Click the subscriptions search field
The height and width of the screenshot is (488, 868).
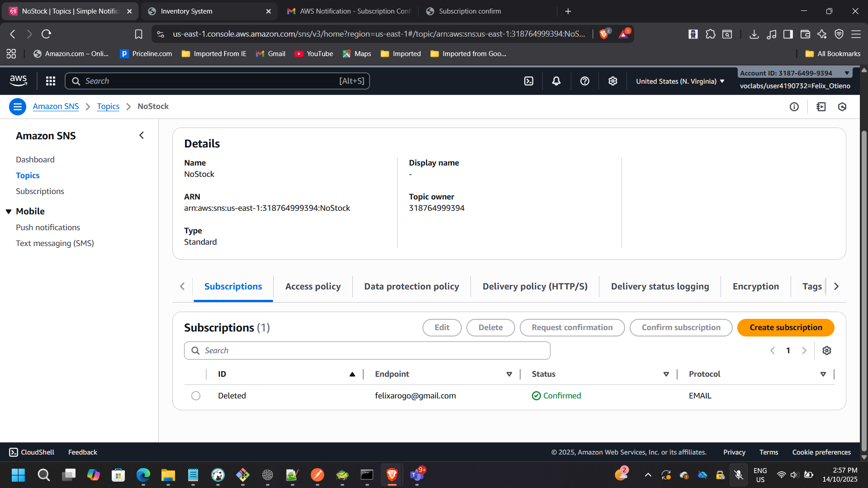click(367, 351)
